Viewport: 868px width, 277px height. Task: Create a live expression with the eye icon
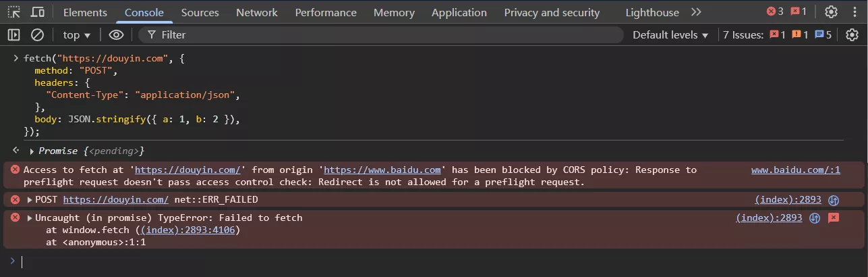[116, 34]
